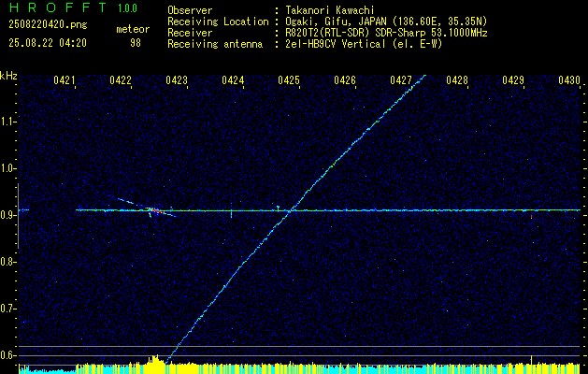Click the meteor label
588x374 pixels.
[x=133, y=29]
